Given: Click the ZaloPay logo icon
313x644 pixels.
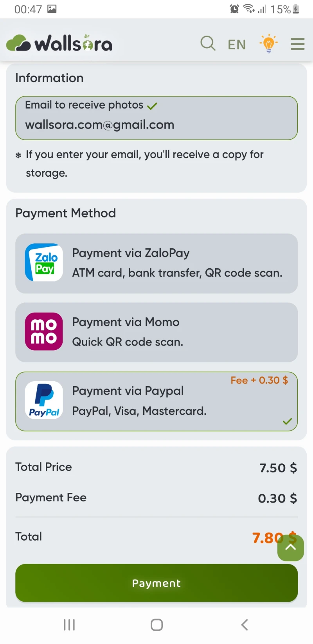Looking at the screenshot, I should (x=44, y=262).
